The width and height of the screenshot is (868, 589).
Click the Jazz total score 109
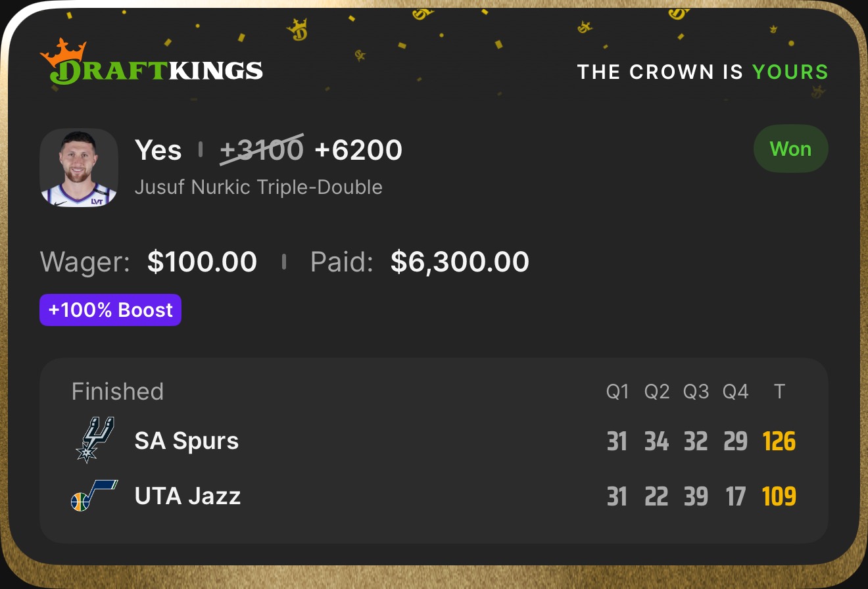tap(779, 496)
